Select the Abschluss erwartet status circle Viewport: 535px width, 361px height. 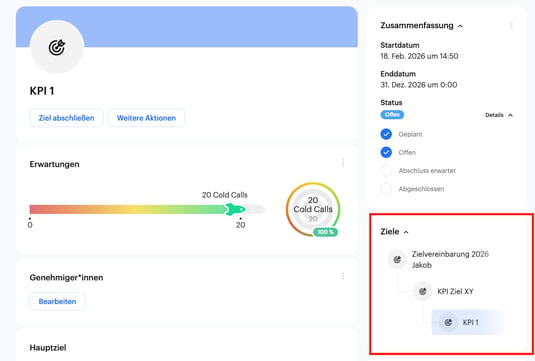coord(386,171)
